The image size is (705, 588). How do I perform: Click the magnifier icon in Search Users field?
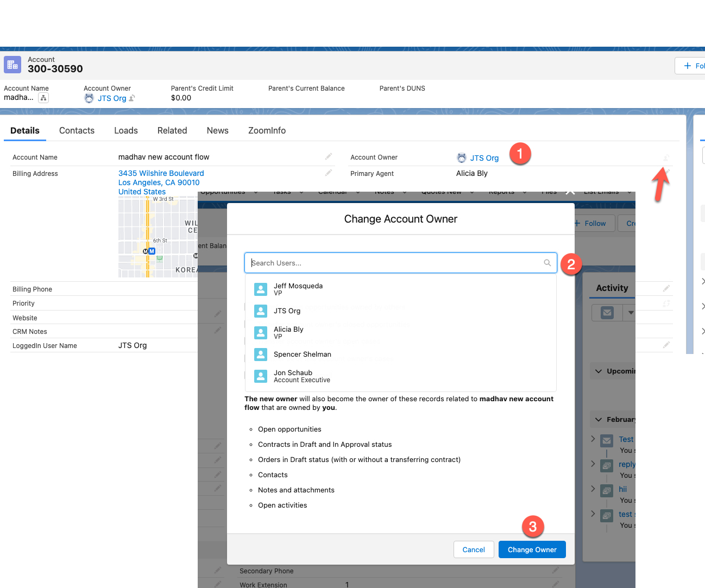(x=547, y=263)
